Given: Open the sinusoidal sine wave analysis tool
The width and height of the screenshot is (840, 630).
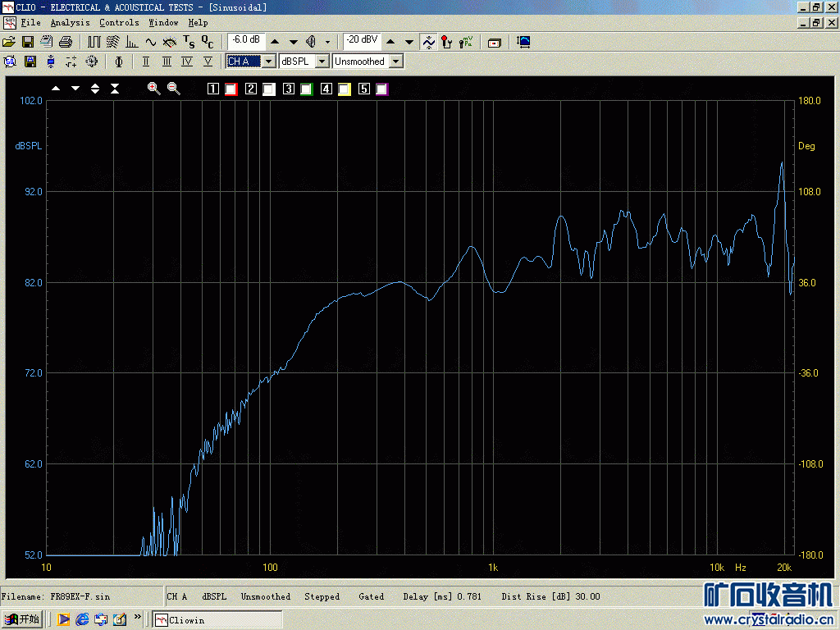Looking at the screenshot, I should pos(151,42).
